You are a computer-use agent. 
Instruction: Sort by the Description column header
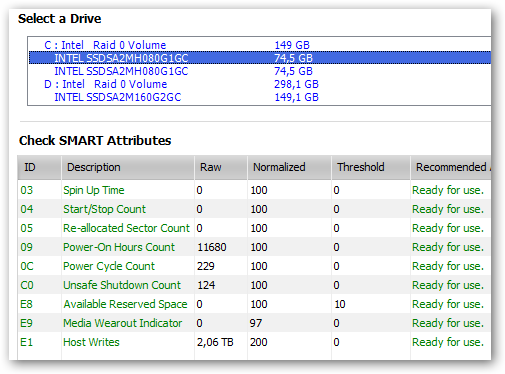coord(128,167)
